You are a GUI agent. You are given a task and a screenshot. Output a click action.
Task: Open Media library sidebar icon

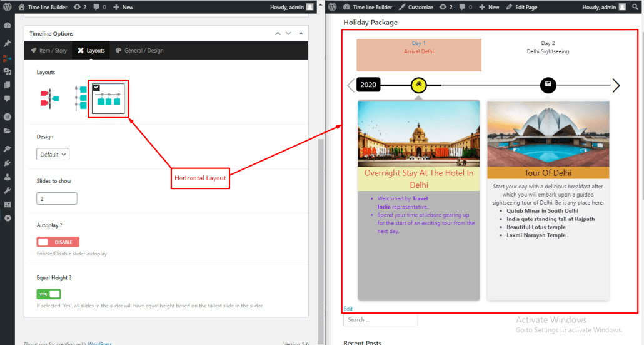(x=8, y=71)
